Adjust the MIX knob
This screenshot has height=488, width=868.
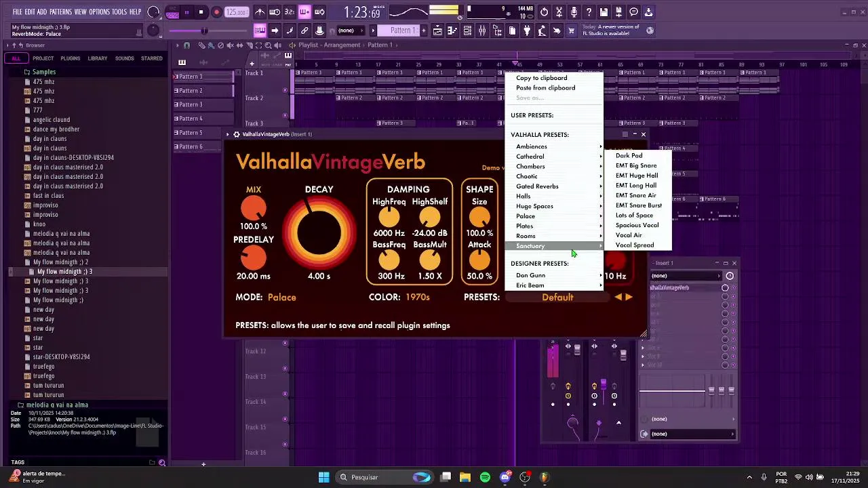[254, 209]
